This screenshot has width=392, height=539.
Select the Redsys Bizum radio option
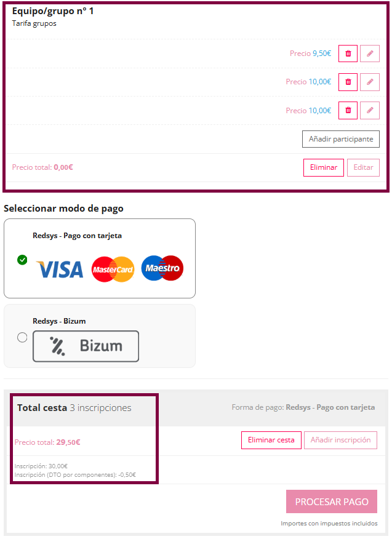(x=22, y=337)
